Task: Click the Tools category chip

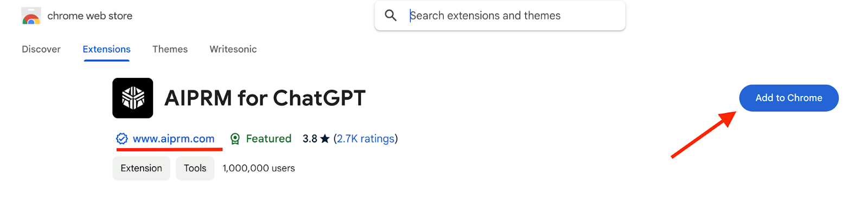Action: [195, 168]
